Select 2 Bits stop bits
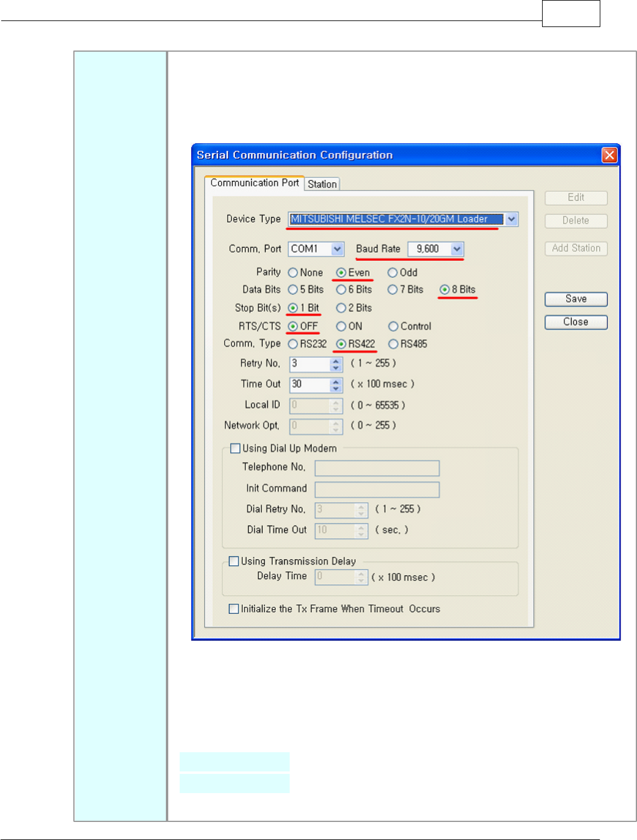Viewport: 637px width, 840px height. coord(341,308)
